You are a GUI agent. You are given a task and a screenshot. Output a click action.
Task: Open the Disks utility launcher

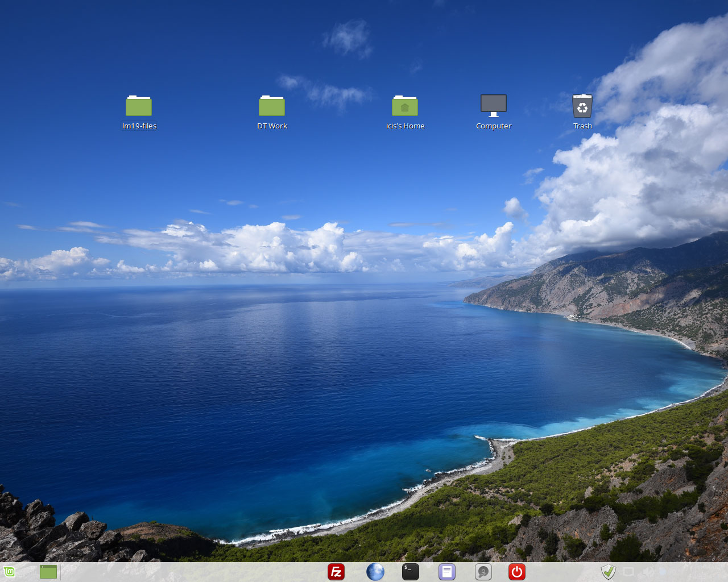coord(483,572)
